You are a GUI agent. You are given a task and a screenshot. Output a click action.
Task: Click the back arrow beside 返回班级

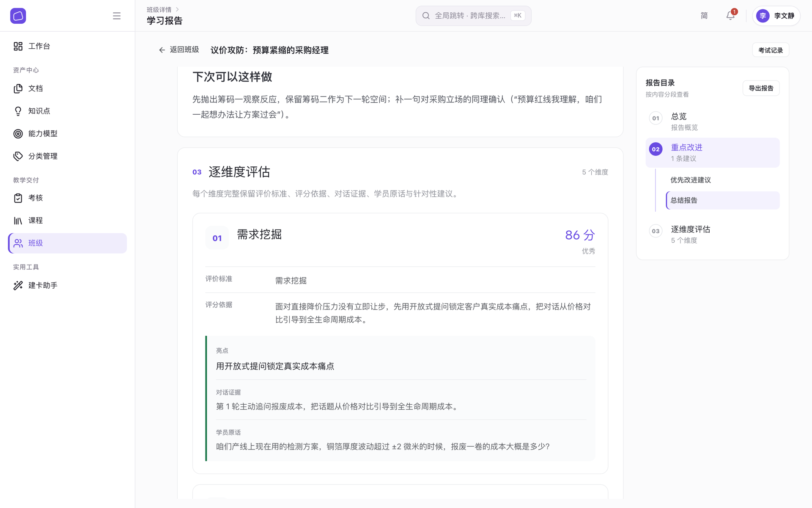coord(162,50)
